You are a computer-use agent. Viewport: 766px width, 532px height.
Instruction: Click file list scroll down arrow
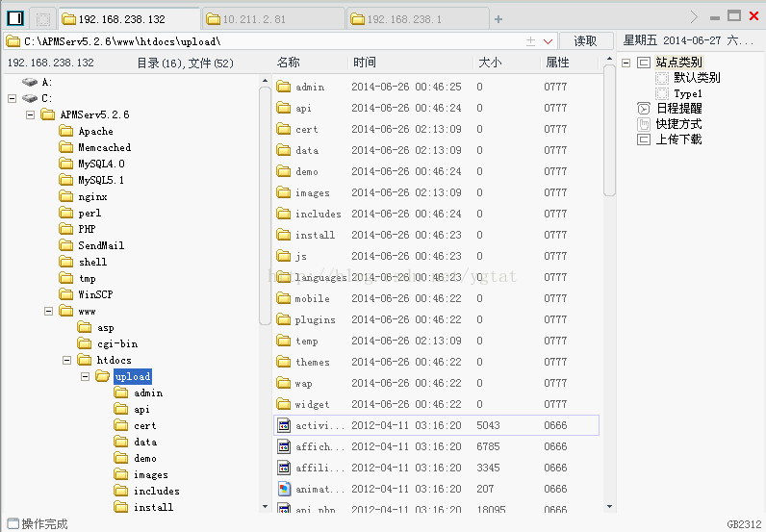coord(609,507)
